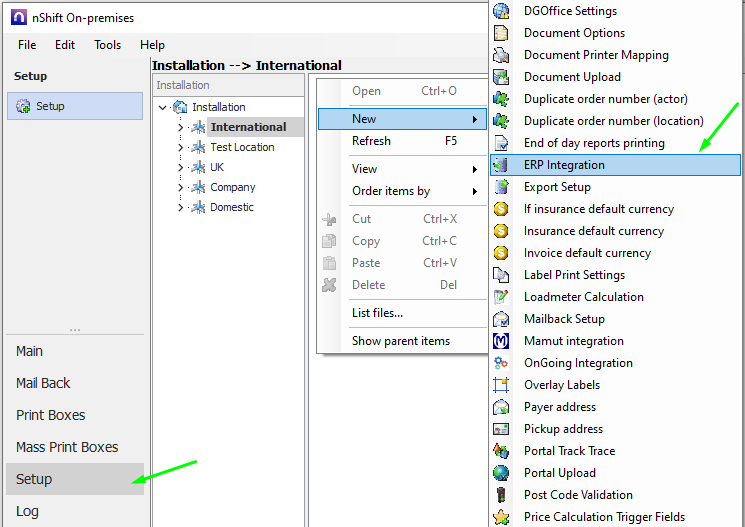This screenshot has width=745, height=527.
Task: Open the Setup section at bottom
Action: tap(75, 479)
